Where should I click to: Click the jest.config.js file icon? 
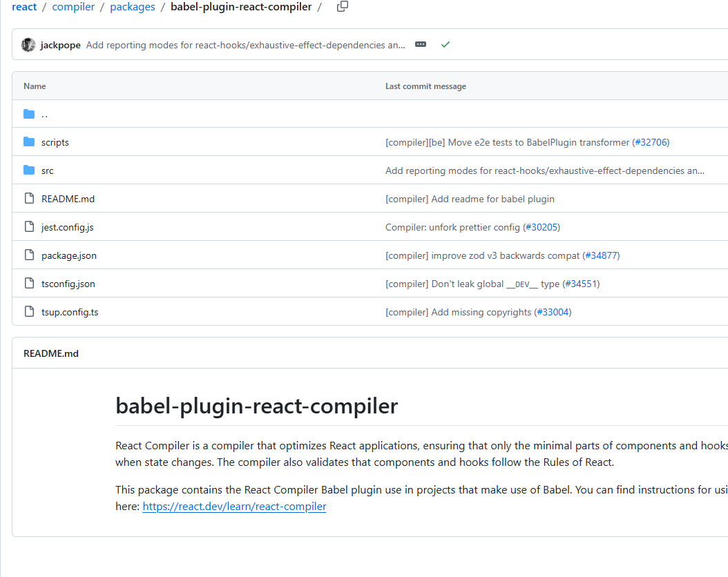(x=29, y=227)
